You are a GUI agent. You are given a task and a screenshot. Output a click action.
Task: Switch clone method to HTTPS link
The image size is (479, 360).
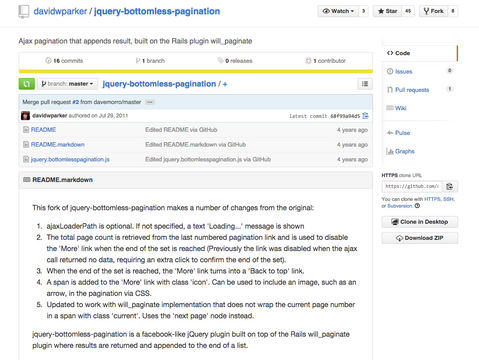432,199
